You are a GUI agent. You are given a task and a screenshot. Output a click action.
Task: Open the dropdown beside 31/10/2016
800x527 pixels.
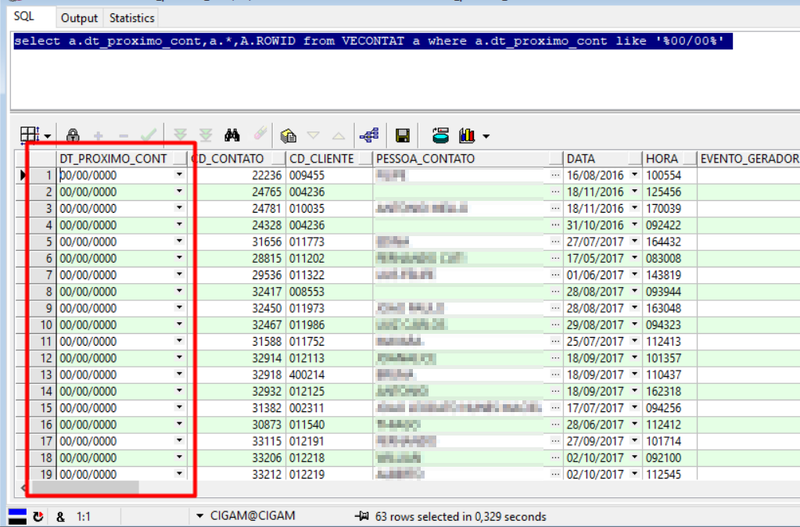coord(635,225)
